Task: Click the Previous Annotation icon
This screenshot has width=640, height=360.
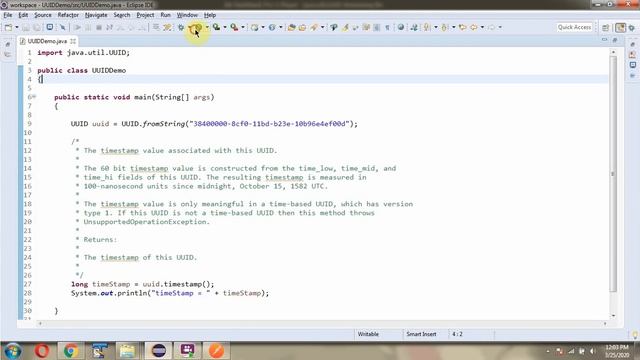Action: tap(444, 27)
